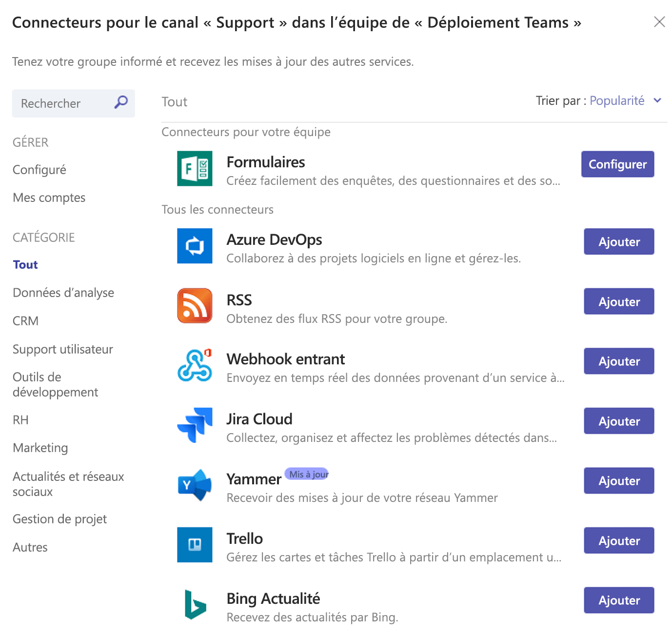Expand sort options chevron arrow

coord(657,100)
